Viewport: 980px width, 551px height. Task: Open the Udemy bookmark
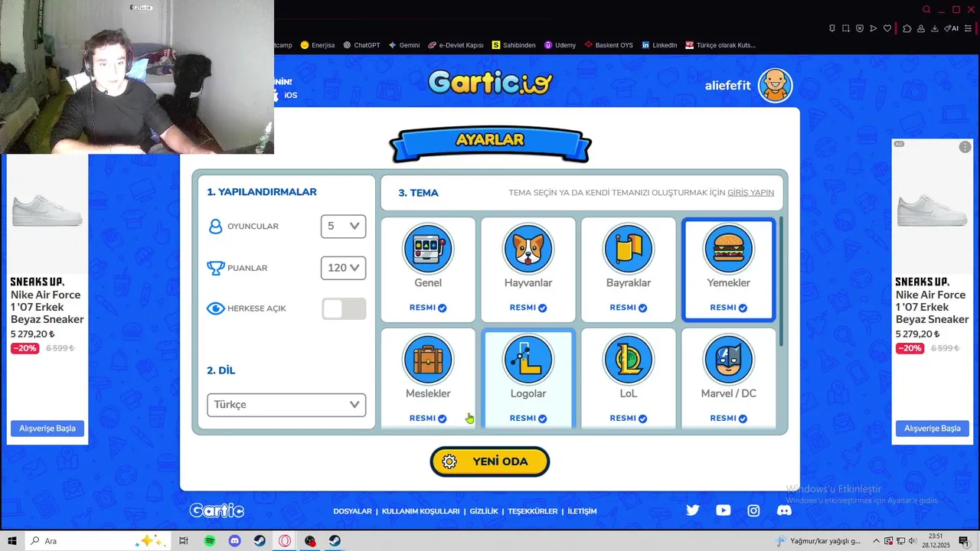tap(560, 45)
